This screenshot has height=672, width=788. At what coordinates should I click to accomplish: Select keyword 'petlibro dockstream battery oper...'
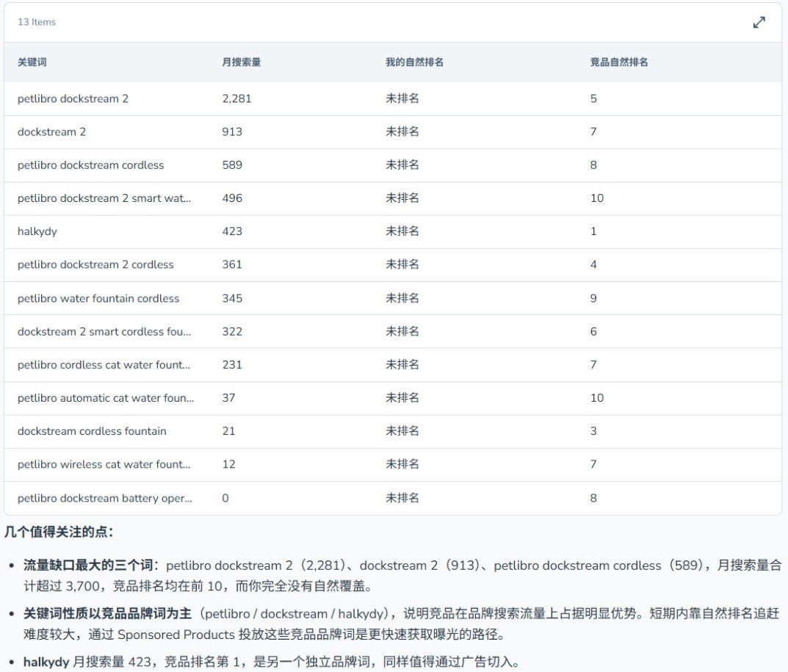point(104,498)
